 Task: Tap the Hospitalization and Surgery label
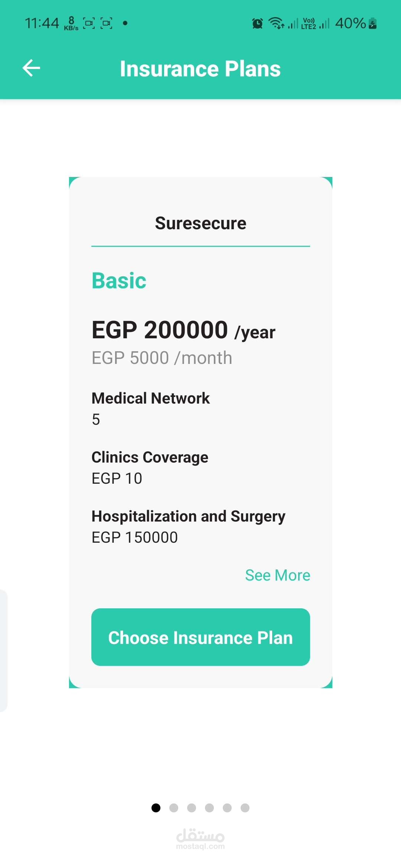188,516
